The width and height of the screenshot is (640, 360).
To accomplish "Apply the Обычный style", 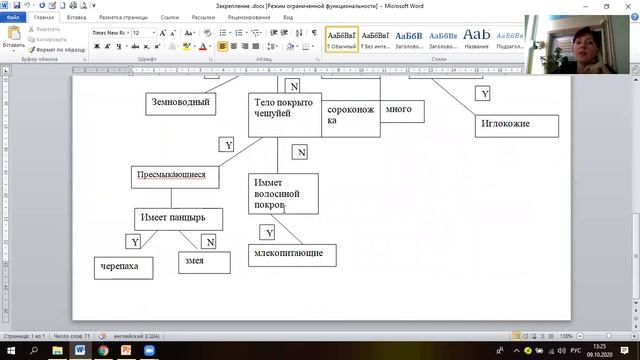I will (x=342, y=40).
